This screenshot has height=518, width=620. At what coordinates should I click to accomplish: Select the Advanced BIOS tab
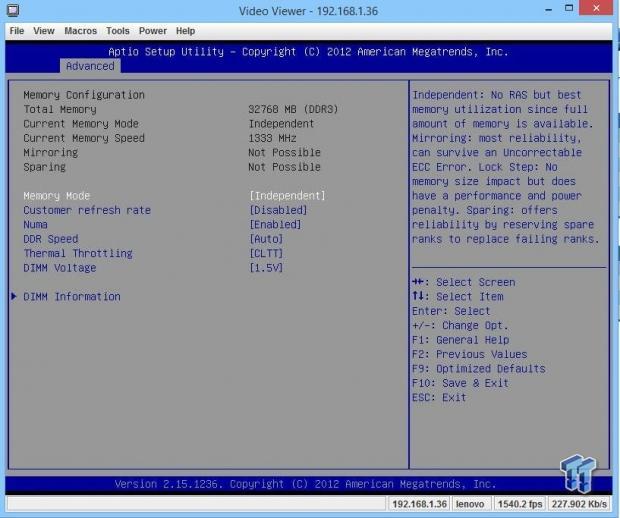pyautogui.click(x=90, y=66)
